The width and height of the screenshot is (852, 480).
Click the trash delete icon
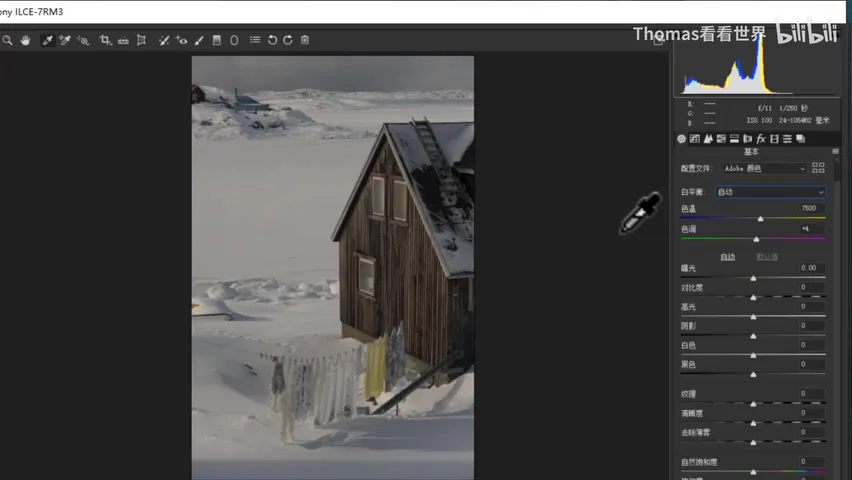click(305, 40)
